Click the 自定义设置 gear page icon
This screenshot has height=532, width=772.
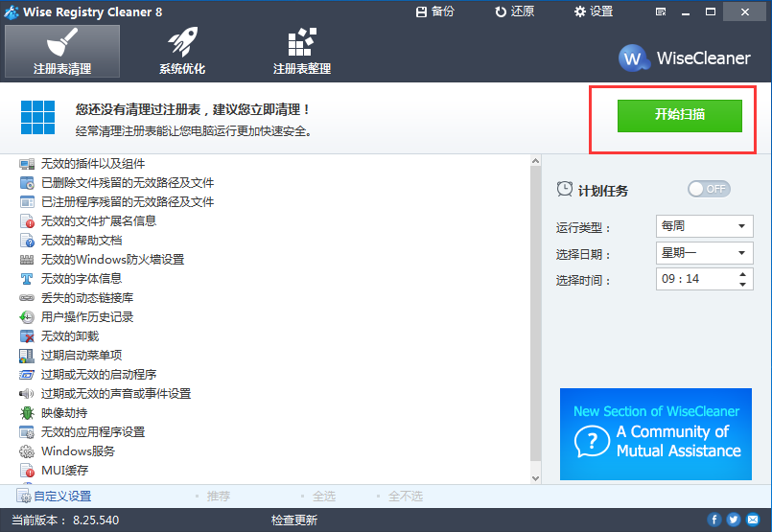pos(24,497)
